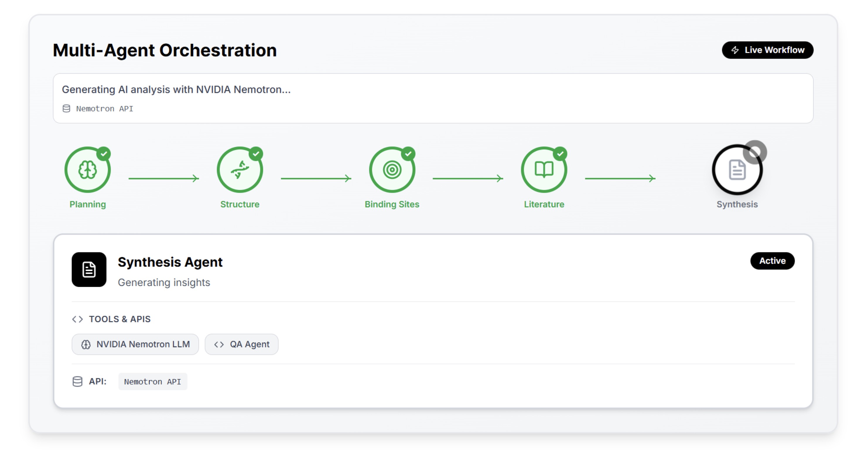
Task: Select the Structure DNA step icon
Action: [240, 170]
